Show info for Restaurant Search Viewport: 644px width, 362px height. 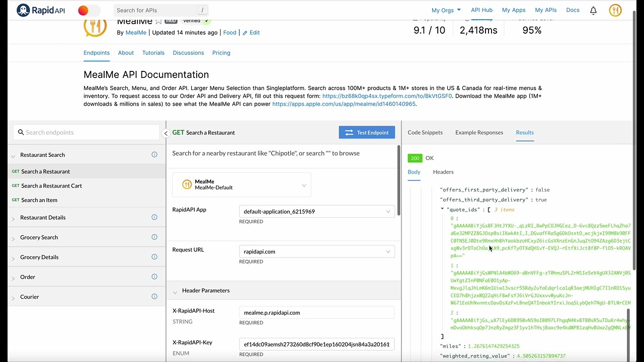click(154, 154)
